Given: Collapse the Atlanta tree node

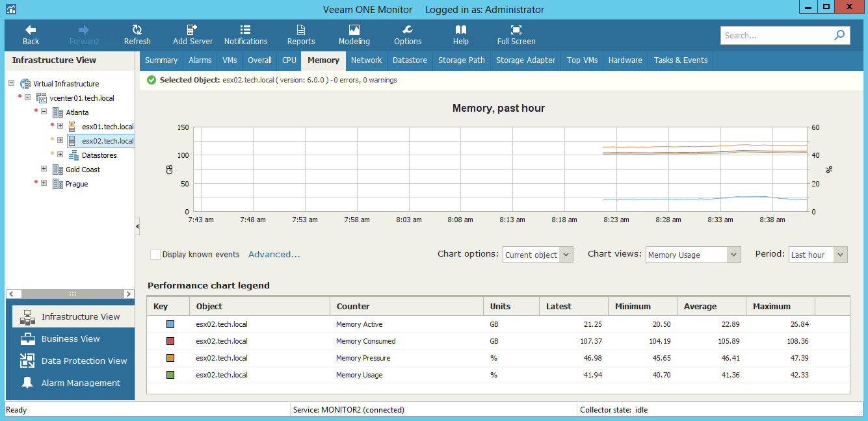Looking at the screenshot, I should tap(44, 112).
